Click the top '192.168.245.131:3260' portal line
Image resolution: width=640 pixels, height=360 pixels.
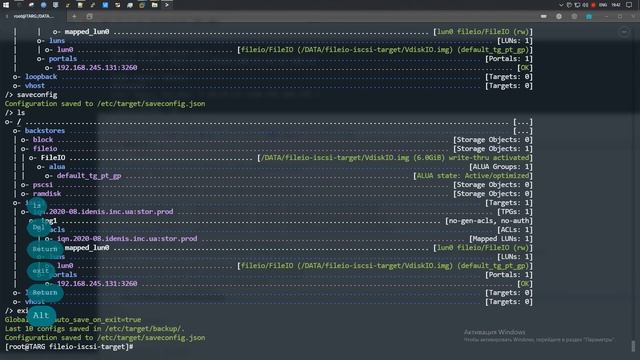click(97, 68)
